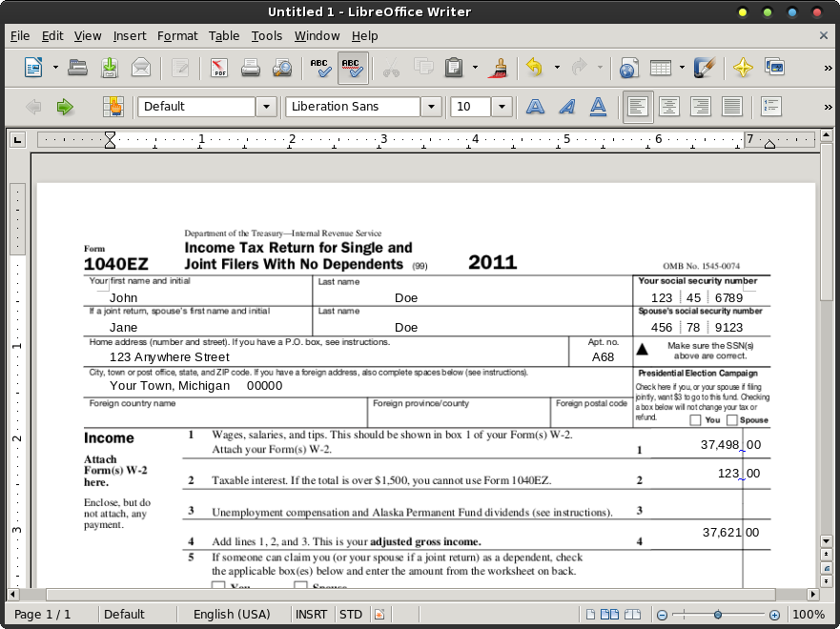840x629 pixels.
Task: Undo the last action
Action: (x=534, y=68)
